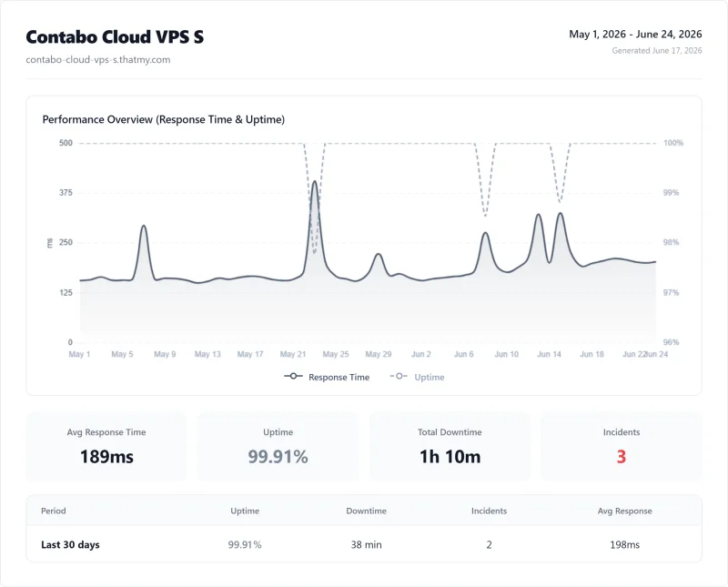Select the 1h 10m total downtime value
Screen dimensions: 728x587
450,457
